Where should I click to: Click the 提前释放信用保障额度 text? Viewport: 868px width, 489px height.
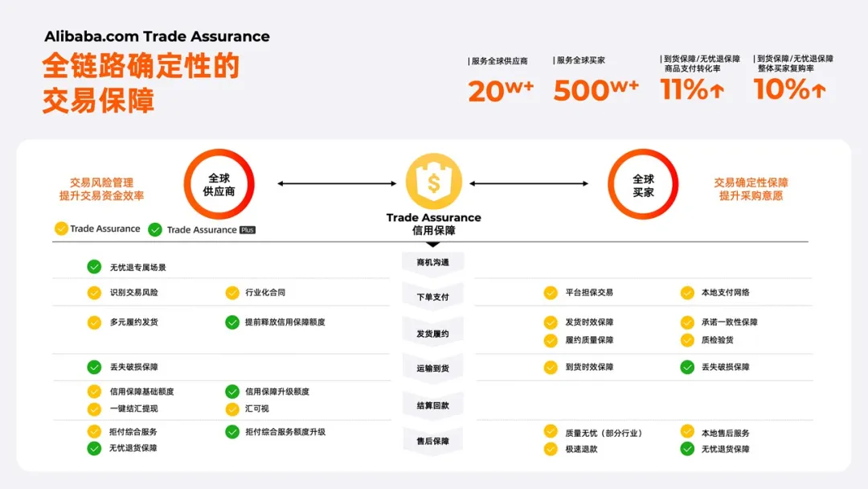click(x=285, y=323)
